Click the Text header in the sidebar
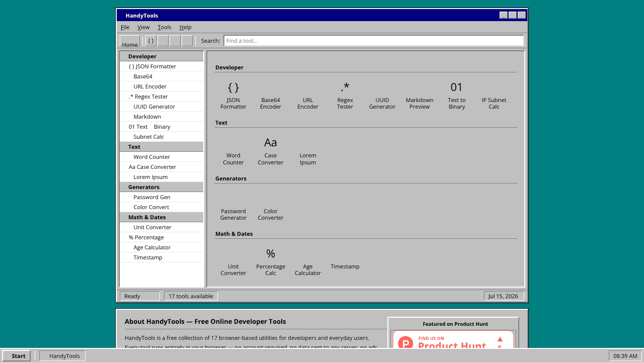 (162, 147)
